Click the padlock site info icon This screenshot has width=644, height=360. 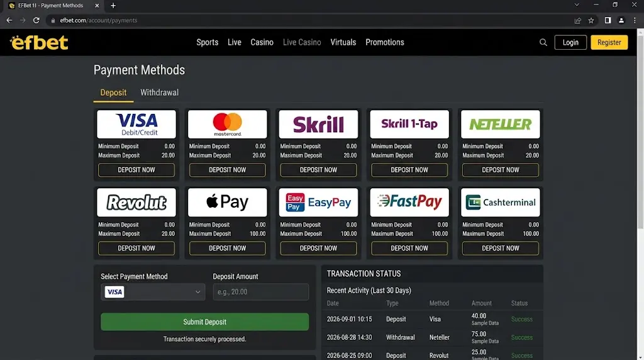[53, 20]
